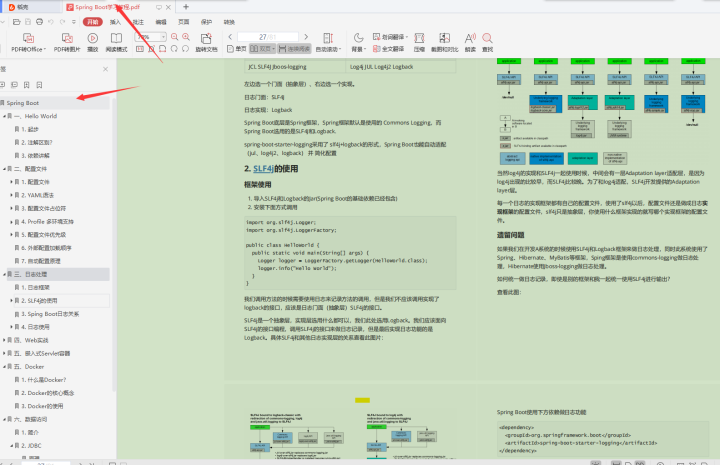Click the last bookmark panel toolbar icon
The width and height of the screenshot is (720, 465).
point(39,85)
